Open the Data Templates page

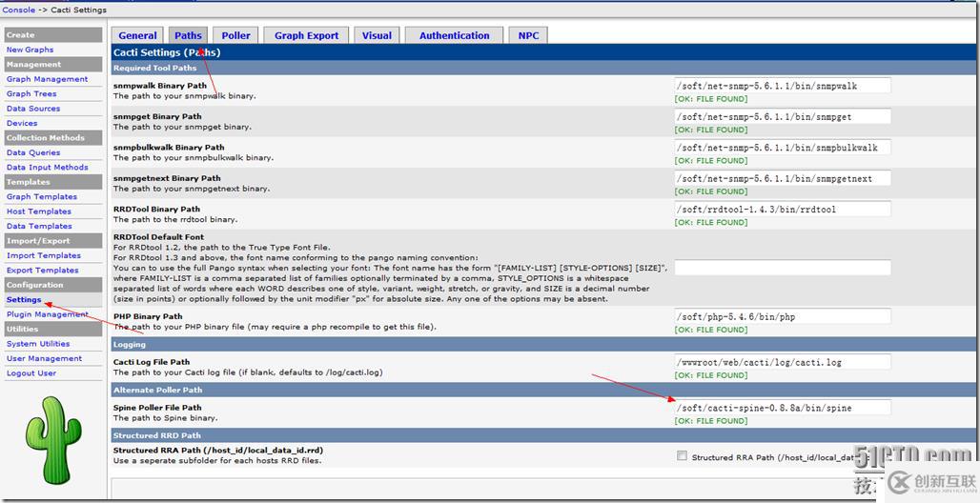pyautogui.click(x=39, y=226)
